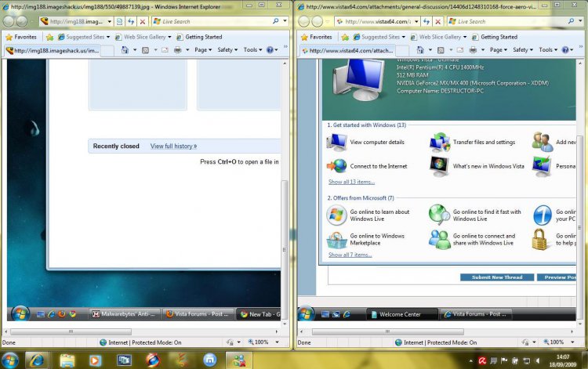The height and width of the screenshot is (369, 588).
Task: Open Suggested Sites in vistax64 window
Action: 379,37
